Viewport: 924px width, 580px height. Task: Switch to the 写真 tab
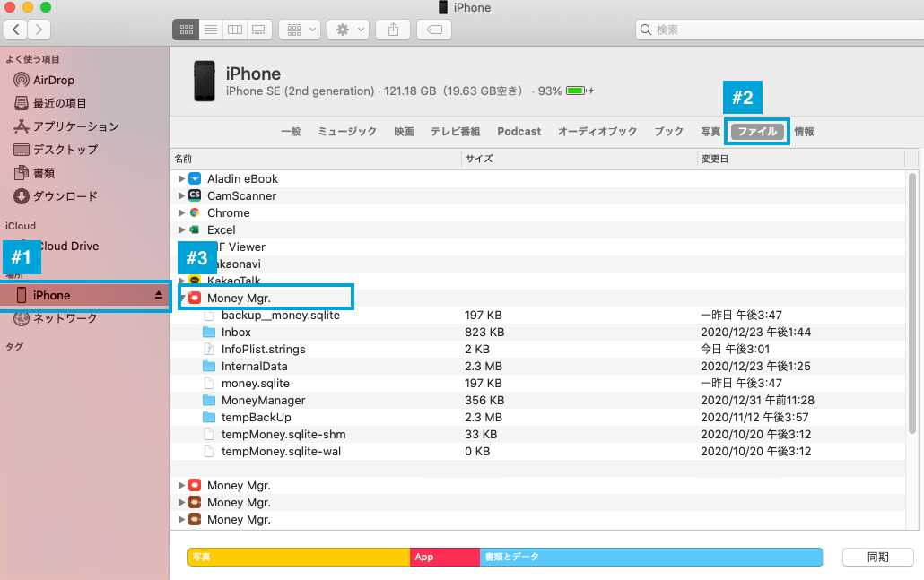[x=710, y=132]
